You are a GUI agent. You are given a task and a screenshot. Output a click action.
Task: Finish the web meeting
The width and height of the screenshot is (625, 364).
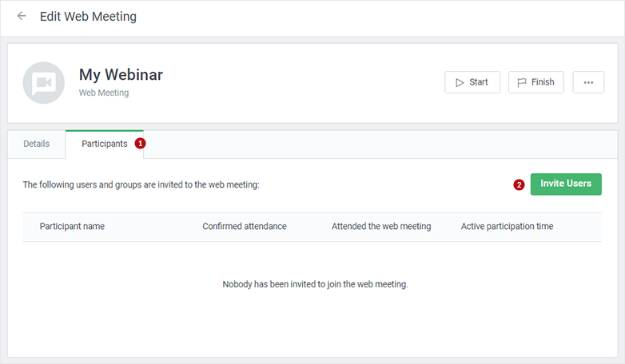(536, 82)
